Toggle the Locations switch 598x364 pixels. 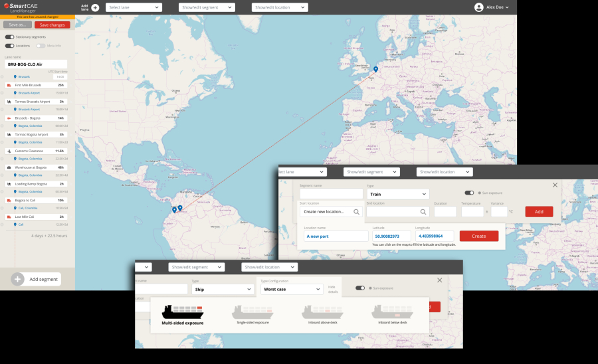click(9, 46)
